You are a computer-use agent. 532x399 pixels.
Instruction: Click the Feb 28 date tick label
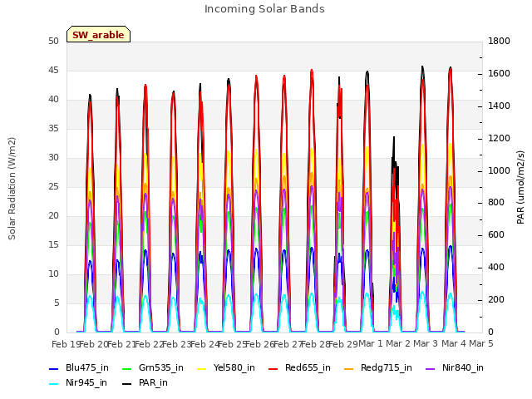tap(316, 344)
